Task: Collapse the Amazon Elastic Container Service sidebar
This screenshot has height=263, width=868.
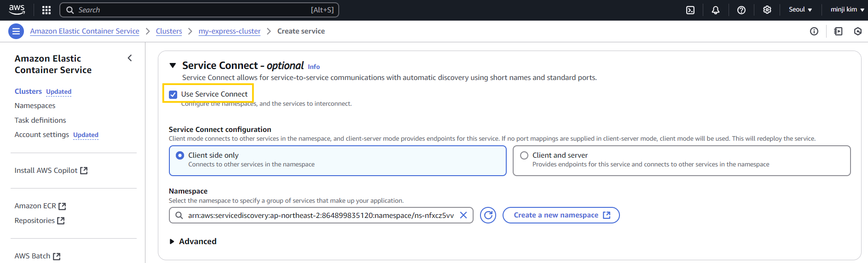Action: point(130,58)
